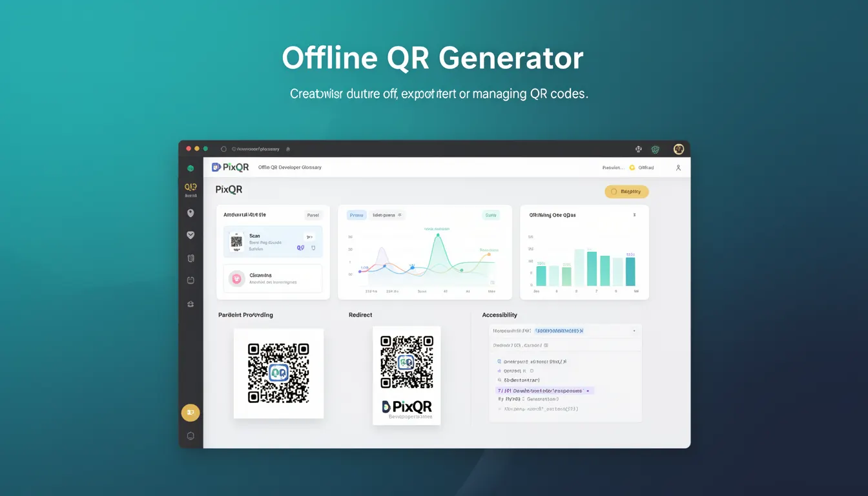The height and width of the screenshot is (496, 868).
Task: Select the purple highlighted row in the Accessibility list
Action: point(544,391)
